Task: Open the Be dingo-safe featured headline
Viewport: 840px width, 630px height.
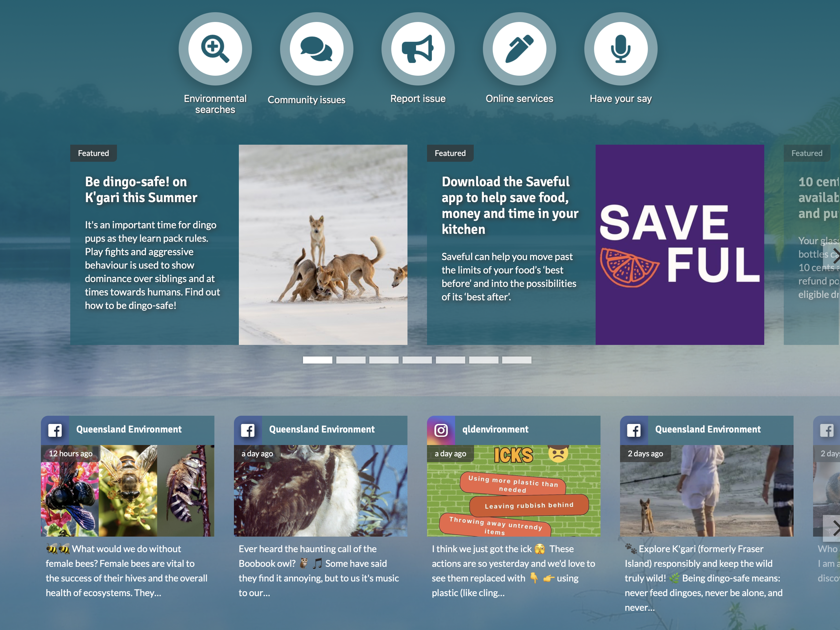Action: point(141,189)
